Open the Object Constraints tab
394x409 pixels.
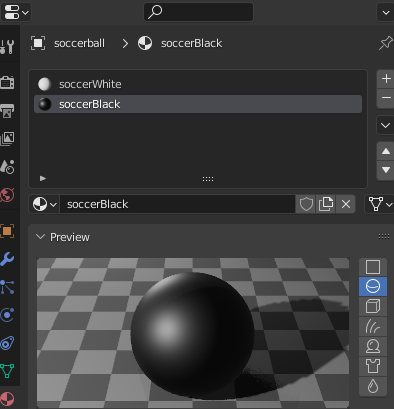[7, 343]
